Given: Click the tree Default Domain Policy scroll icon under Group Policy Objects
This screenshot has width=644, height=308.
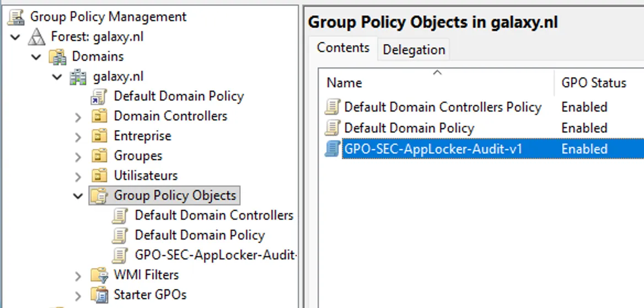Looking at the screenshot, I should coord(120,236).
